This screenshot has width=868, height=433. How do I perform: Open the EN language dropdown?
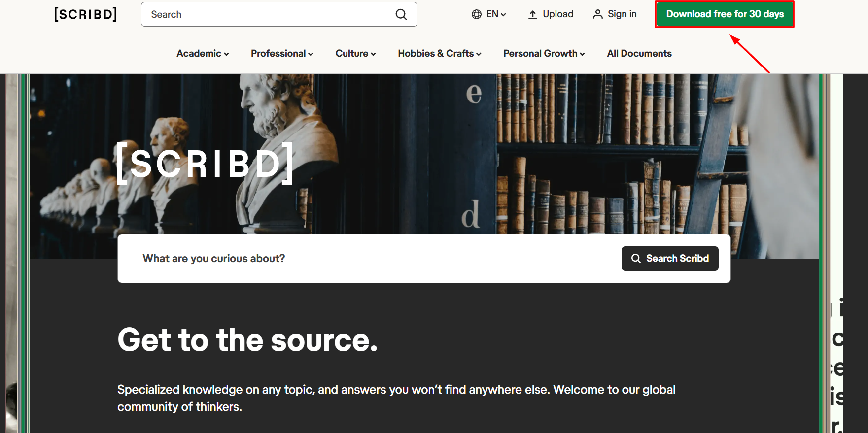pyautogui.click(x=489, y=14)
